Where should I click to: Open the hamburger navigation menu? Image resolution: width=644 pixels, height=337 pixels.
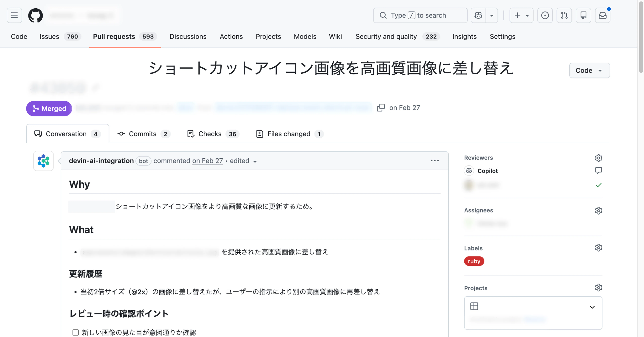coord(14,15)
